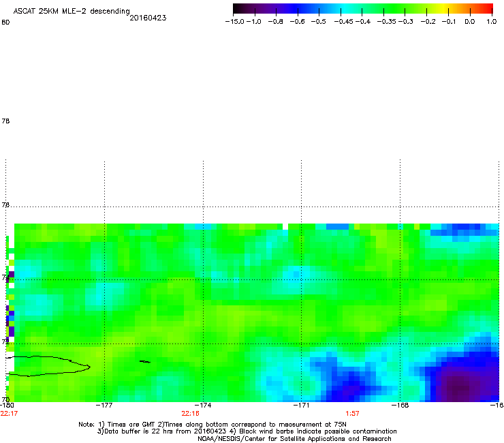Click the red 22:17 time label
504x443 pixels.
tap(9, 414)
